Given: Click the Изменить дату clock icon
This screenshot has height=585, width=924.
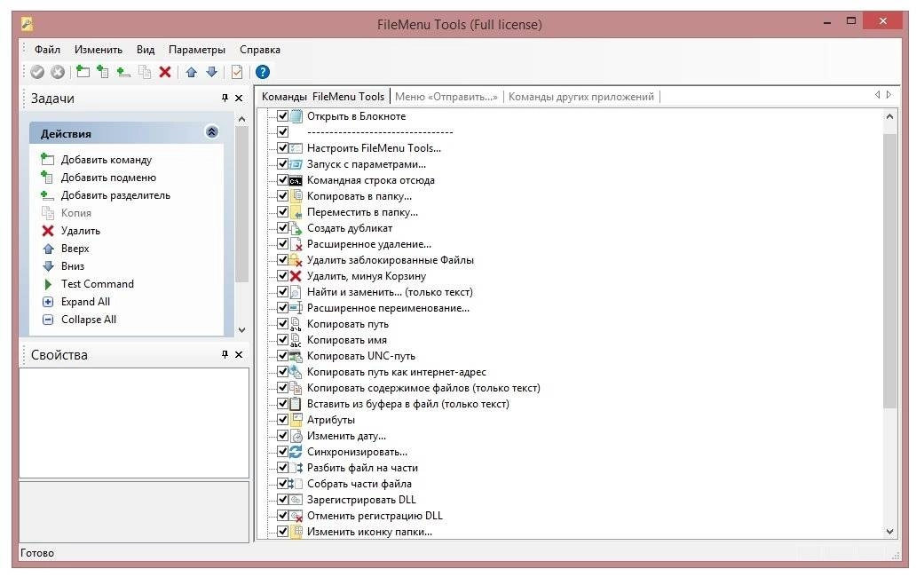Looking at the screenshot, I should [x=296, y=436].
